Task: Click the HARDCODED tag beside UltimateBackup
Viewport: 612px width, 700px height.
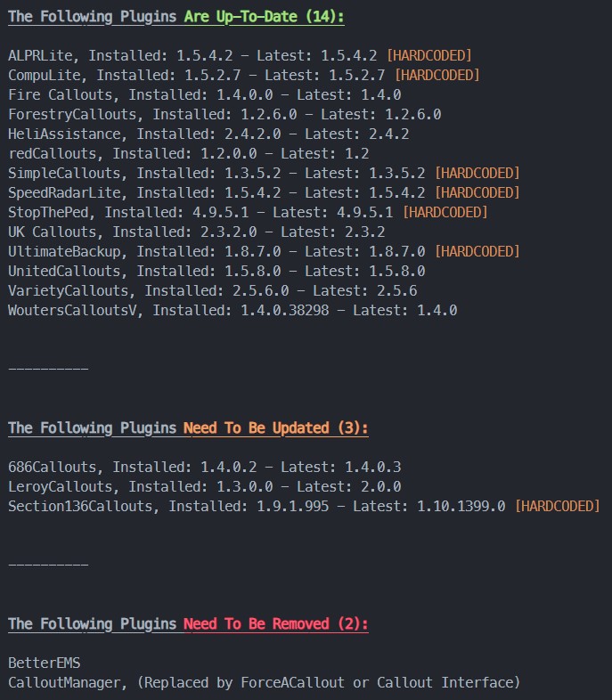Action: point(477,251)
